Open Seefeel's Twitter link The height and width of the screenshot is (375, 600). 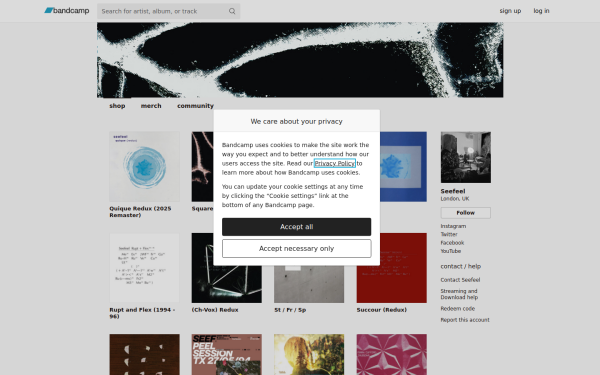click(x=449, y=234)
